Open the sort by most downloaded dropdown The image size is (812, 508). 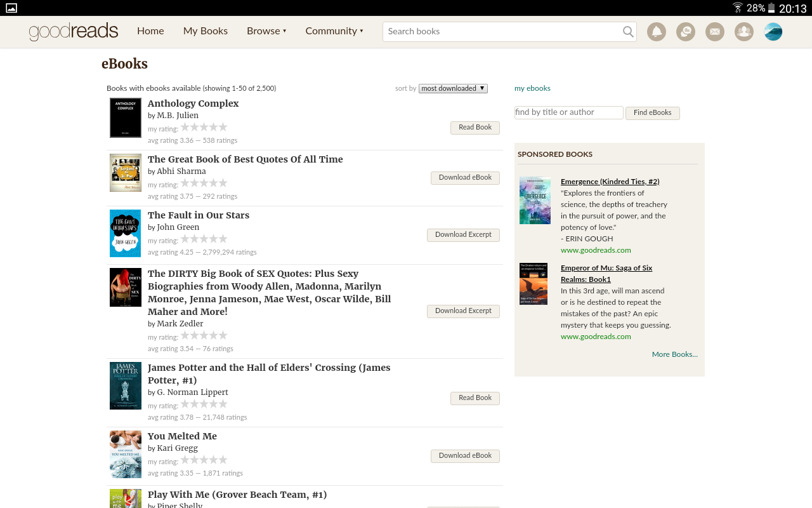(x=453, y=88)
